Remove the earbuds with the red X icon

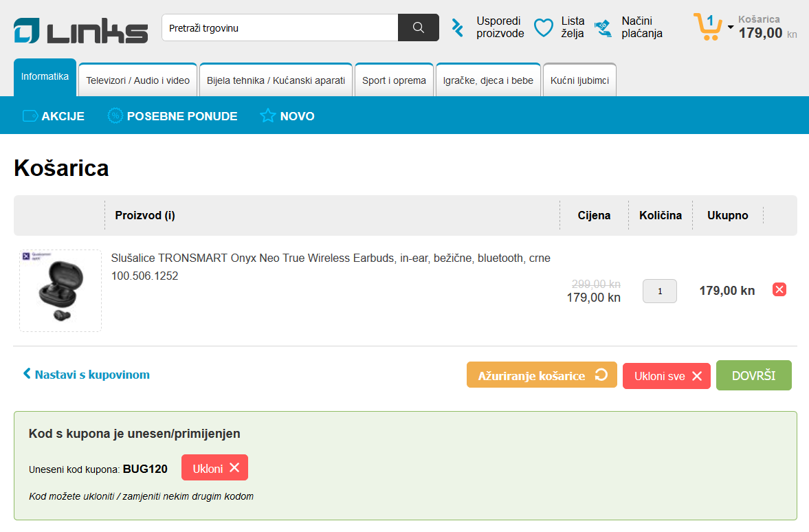pyautogui.click(x=779, y=289)
